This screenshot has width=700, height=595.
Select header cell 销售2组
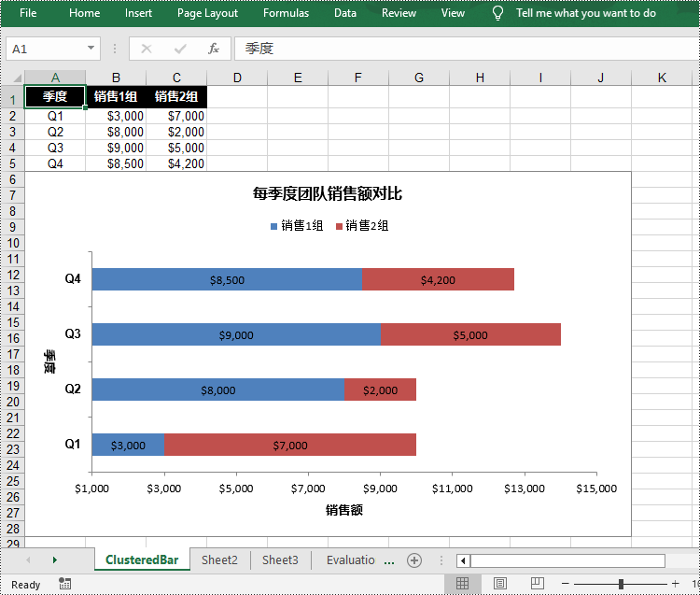tap(176, 96)
